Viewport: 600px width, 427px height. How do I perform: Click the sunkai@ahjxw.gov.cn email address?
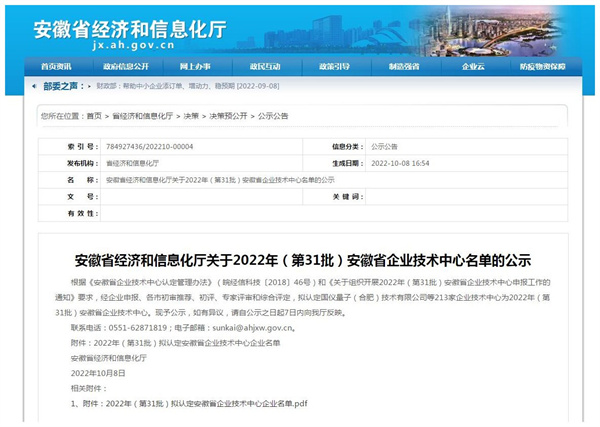(259, 327)
